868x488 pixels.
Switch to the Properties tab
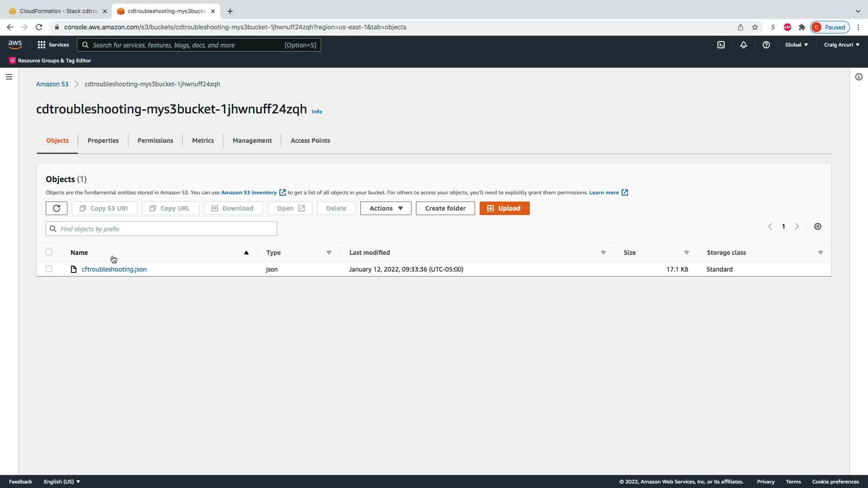coord(103,141)
